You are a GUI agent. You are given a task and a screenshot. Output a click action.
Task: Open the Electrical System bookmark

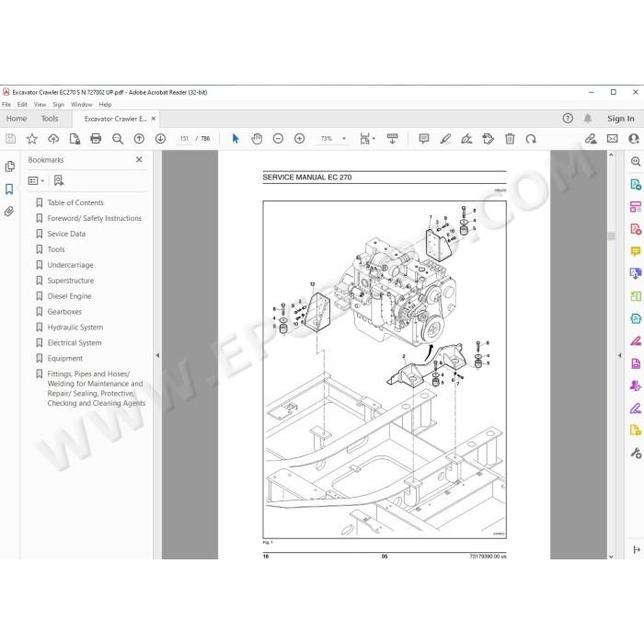point(75,343)
